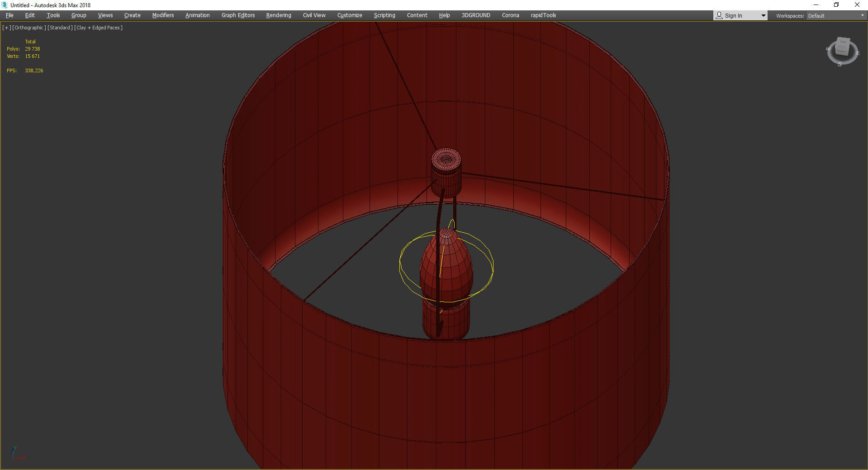Open the Corona menu
The image size is (868, 470).
tap(510, 15)
